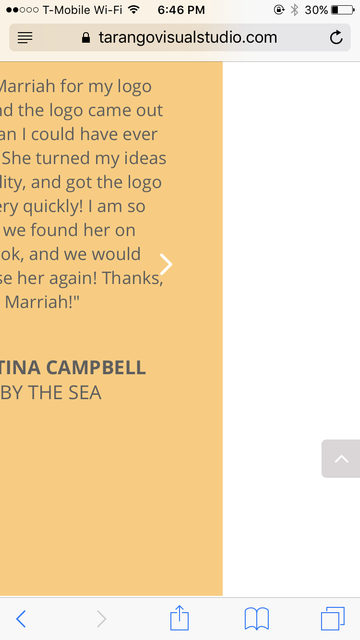Tap the battery indicator in status bar
The width and height of the screenshot is (360, 640).
(x=343, y=10)
